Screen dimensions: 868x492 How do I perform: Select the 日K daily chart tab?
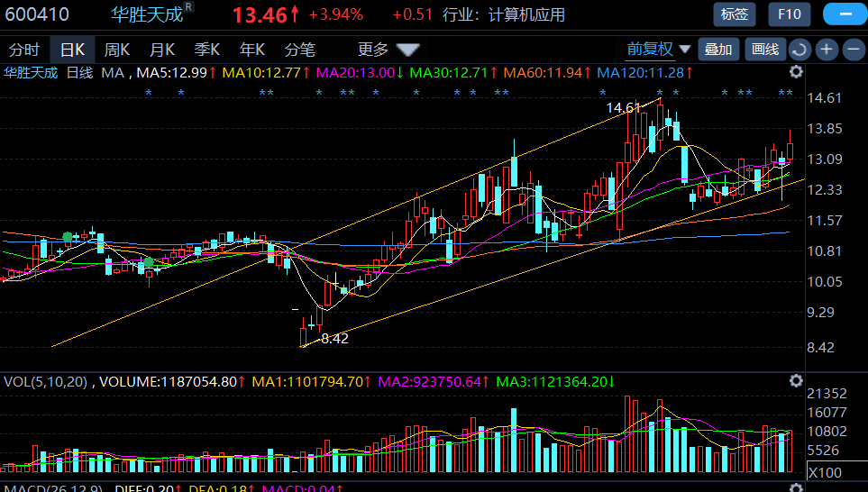pyautogui.click(x=72, y=50)
